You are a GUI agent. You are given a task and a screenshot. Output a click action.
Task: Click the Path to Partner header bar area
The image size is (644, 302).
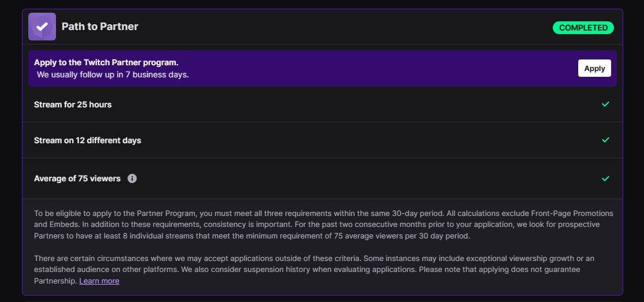(x=323, y=27)
